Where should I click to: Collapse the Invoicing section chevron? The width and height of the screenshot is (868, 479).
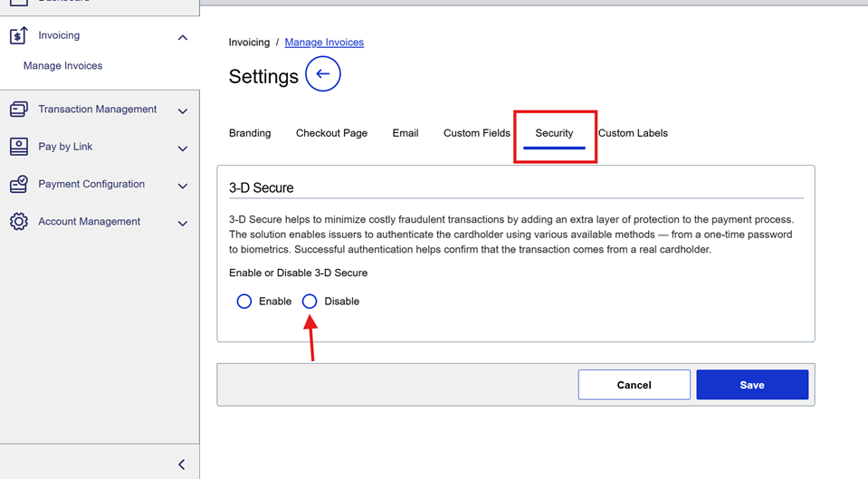click(x=183, y=38)
